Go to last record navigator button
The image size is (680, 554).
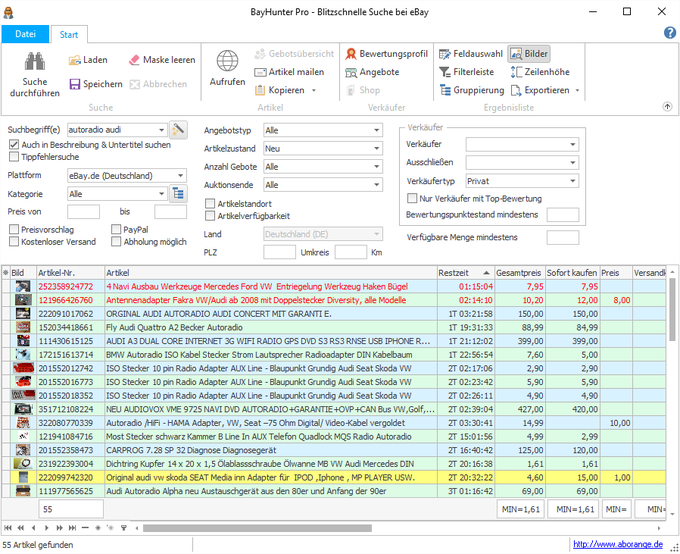(72, 528)
